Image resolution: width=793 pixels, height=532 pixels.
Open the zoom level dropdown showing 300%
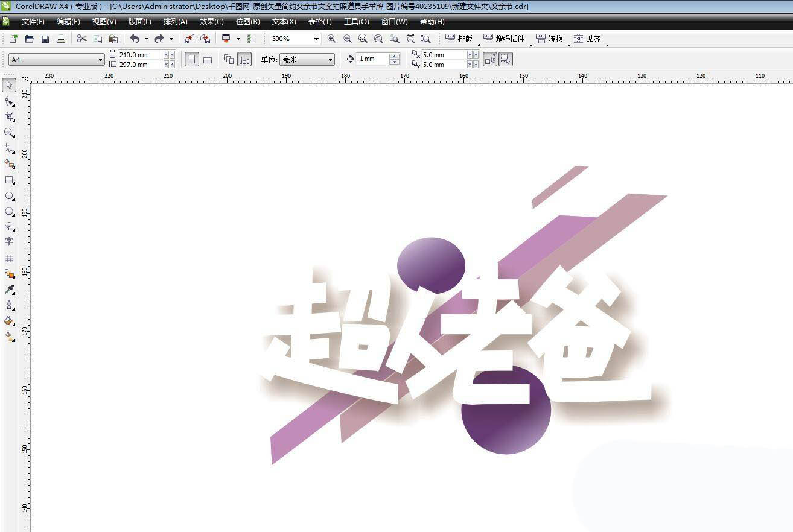point(317,39)
